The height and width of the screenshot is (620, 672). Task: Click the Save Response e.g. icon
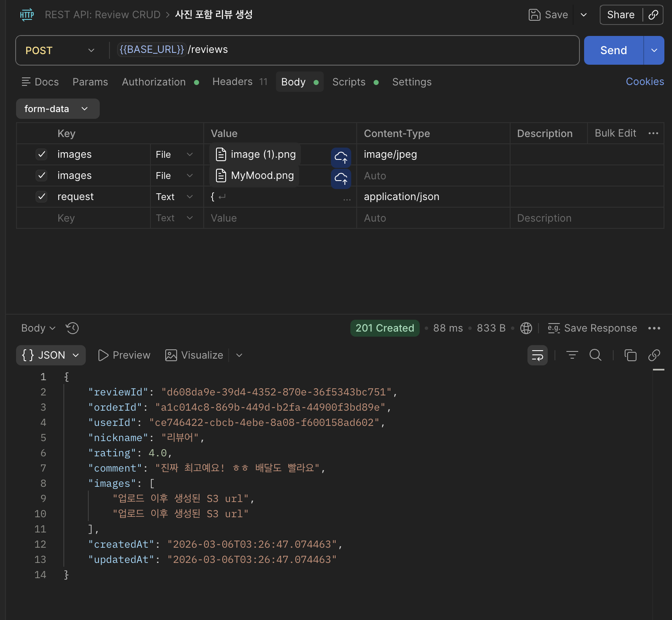point(554,328)
